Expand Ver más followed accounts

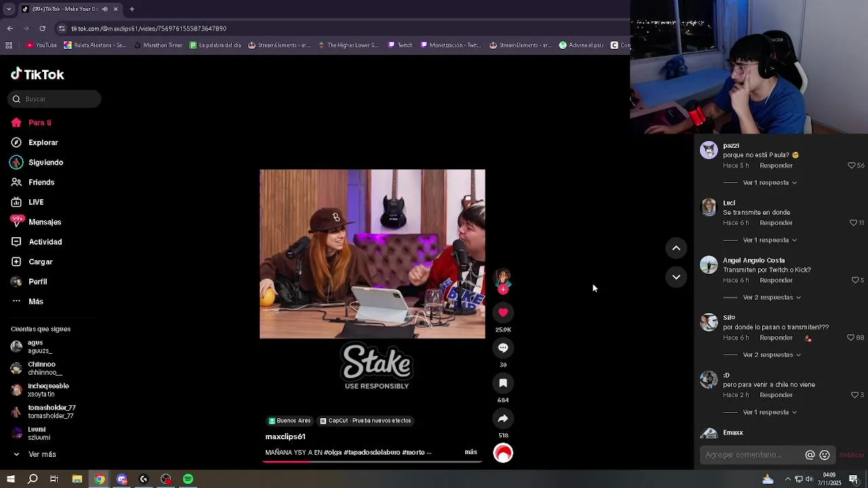pos(34,455)
